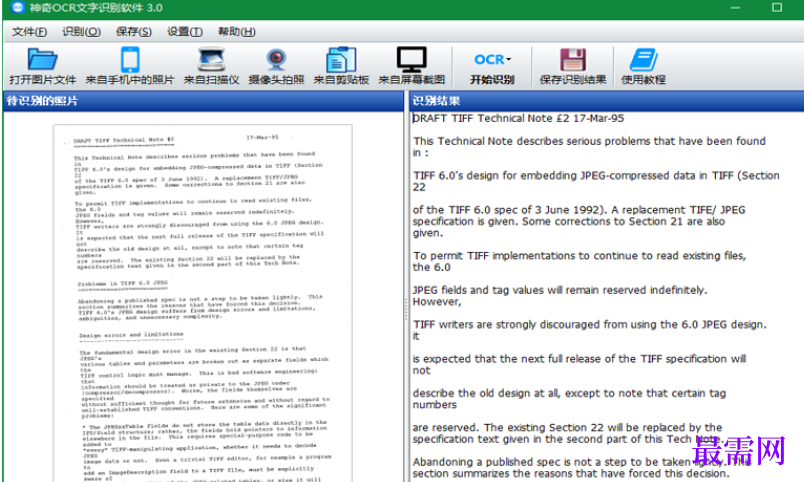
Task: Click the app logo in title bar
Action: pos(17,8)
